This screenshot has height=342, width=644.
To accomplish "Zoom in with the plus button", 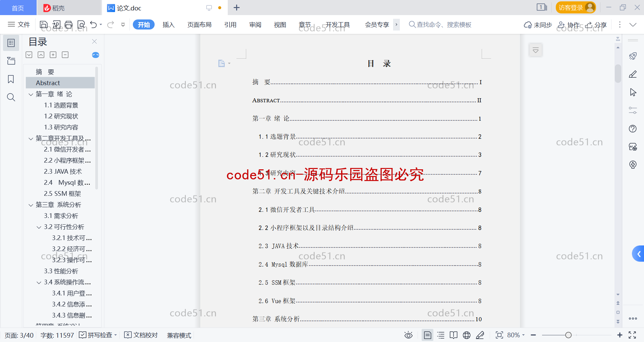I will click(620, 335).
